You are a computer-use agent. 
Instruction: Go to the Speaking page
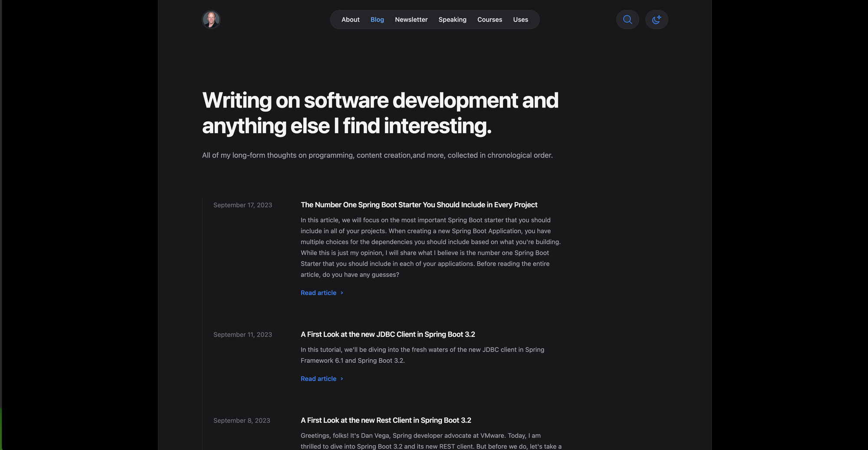click(452, 20)
